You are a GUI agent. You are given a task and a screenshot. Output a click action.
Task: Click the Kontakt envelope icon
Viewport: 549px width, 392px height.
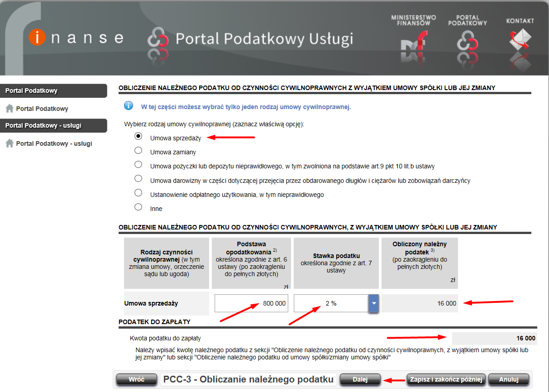point(520,40)
